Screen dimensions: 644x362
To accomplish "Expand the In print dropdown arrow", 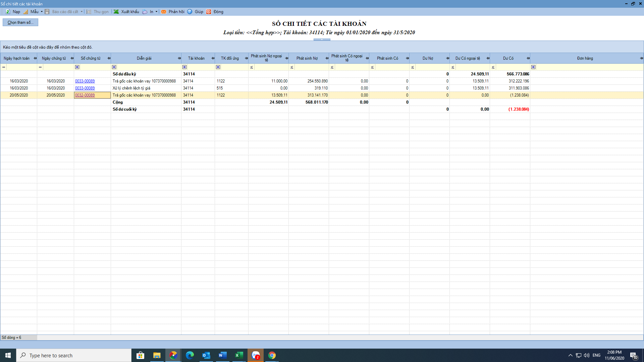I will 156,12.
